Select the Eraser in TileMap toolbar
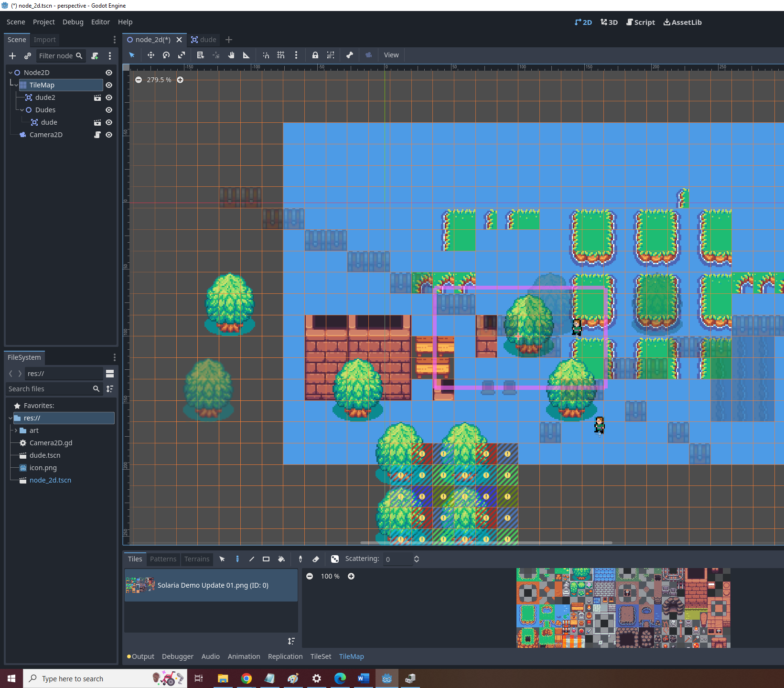 pyautogui.click(x=316, y=559)
